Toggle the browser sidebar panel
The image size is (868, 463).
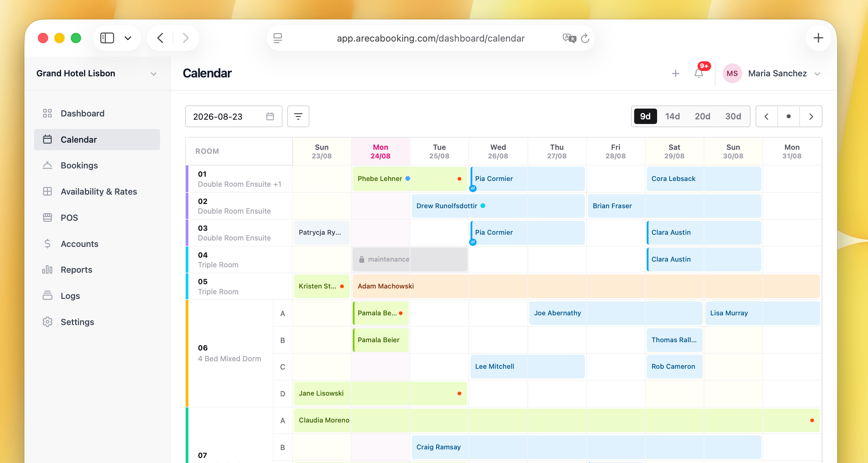(107, 38)
